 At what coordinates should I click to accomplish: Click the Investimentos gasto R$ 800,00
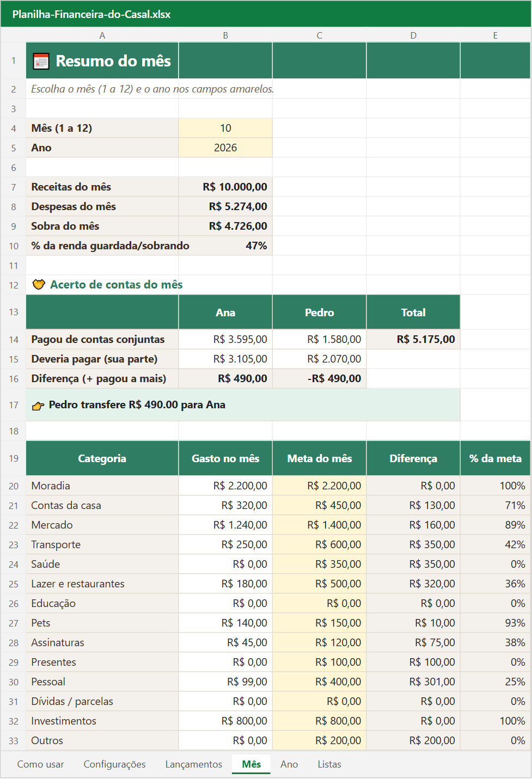pos(225,721)
